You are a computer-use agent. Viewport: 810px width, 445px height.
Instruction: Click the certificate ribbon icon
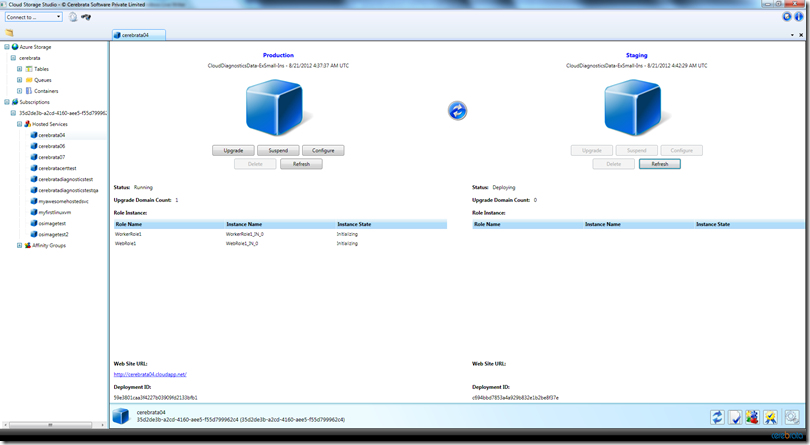pos(770,417)
